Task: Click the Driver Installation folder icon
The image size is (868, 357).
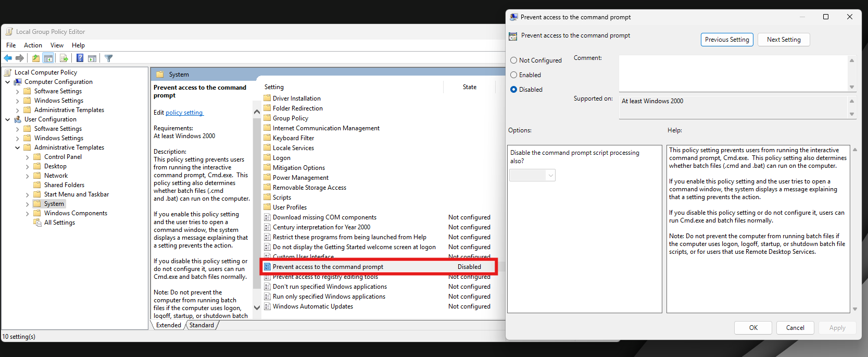Action: tap(267, 98)
